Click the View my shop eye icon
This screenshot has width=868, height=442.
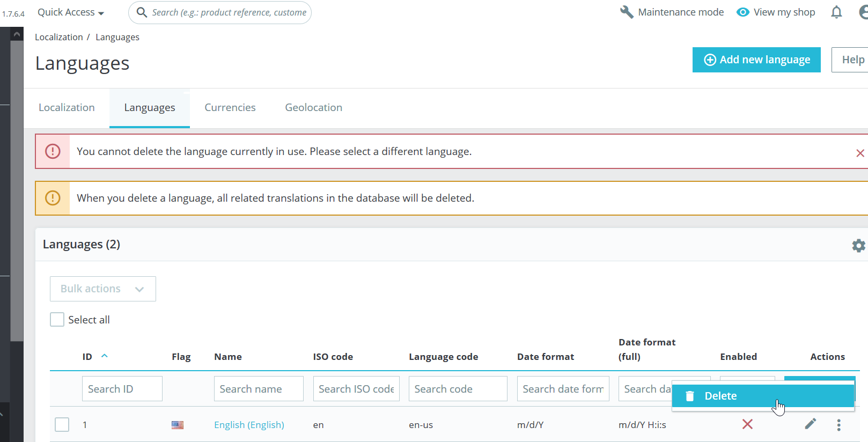coord(742,12)
